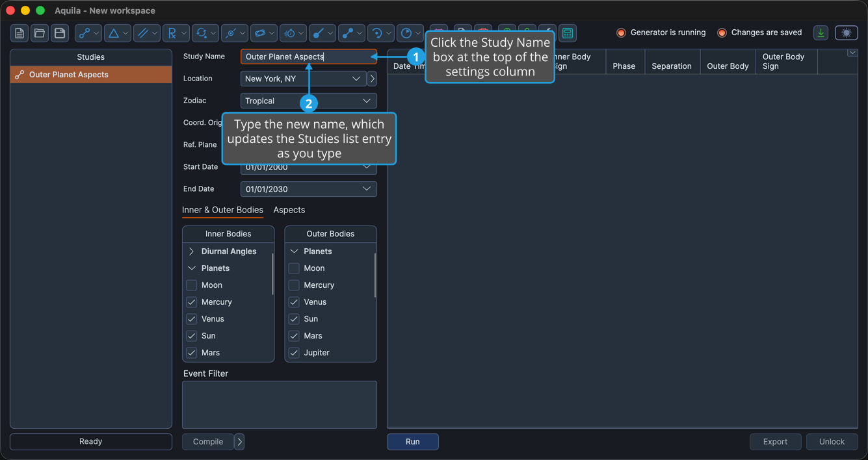
Task: Collapse the Planets group under Inner Bodies
Action: point(191,268)
